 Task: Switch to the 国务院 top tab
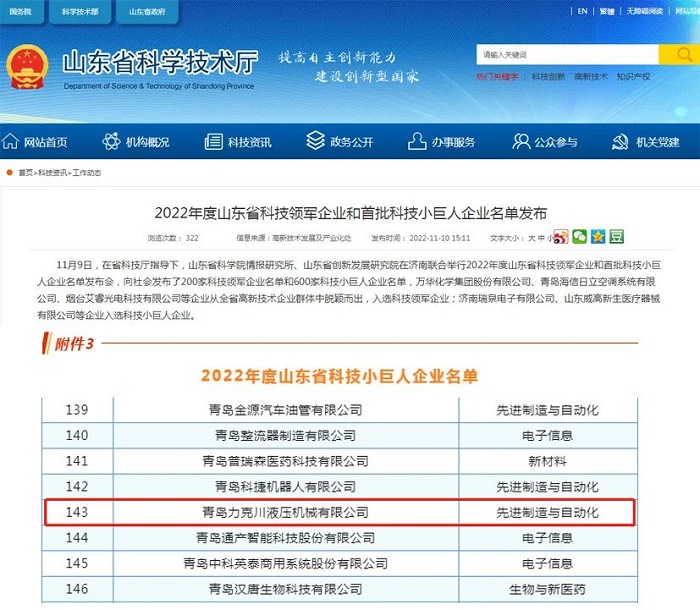pyautogui.click(x=21, y=11)
